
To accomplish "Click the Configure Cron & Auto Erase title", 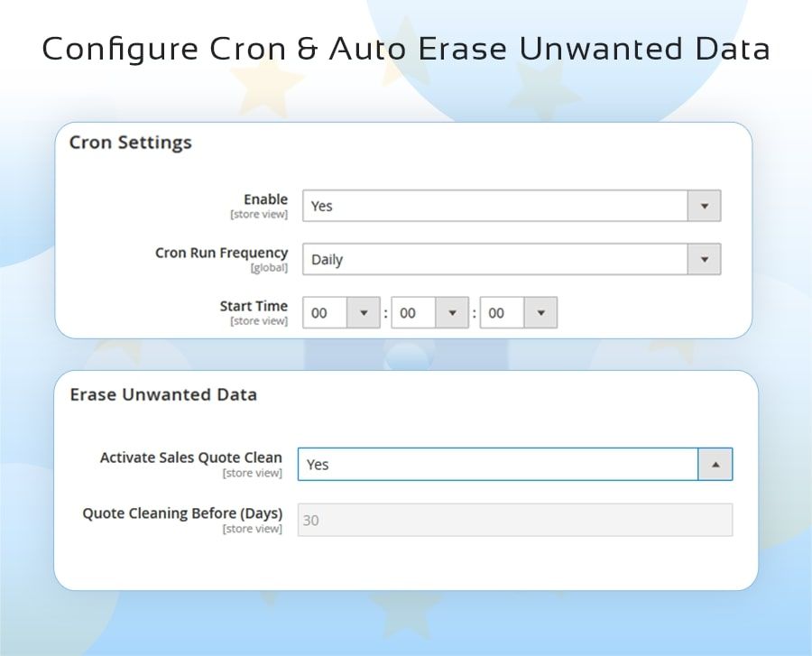I will click(406, 49).
